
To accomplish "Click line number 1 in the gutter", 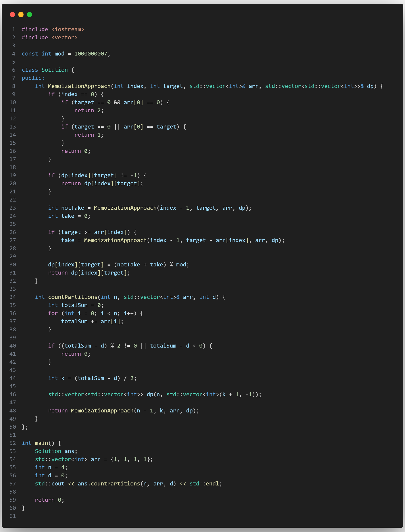I will 13,29.
